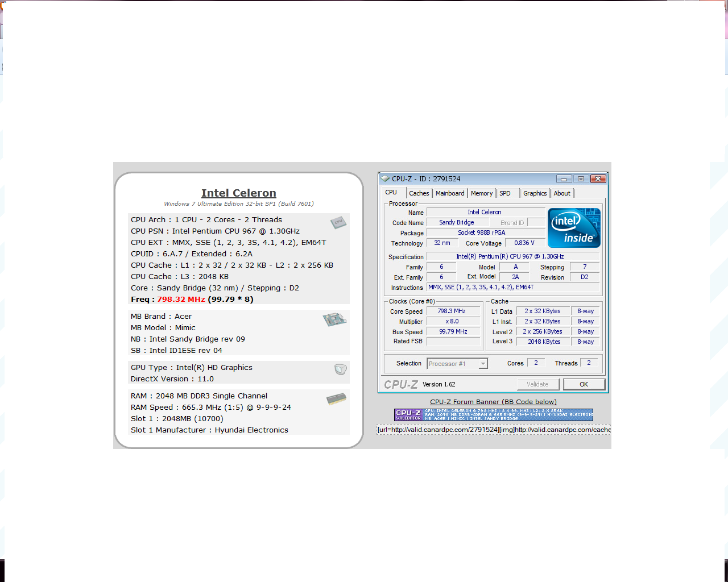Screen dimensions: 728x582
Task: Click the Cores count field
Action: point(536,363)
